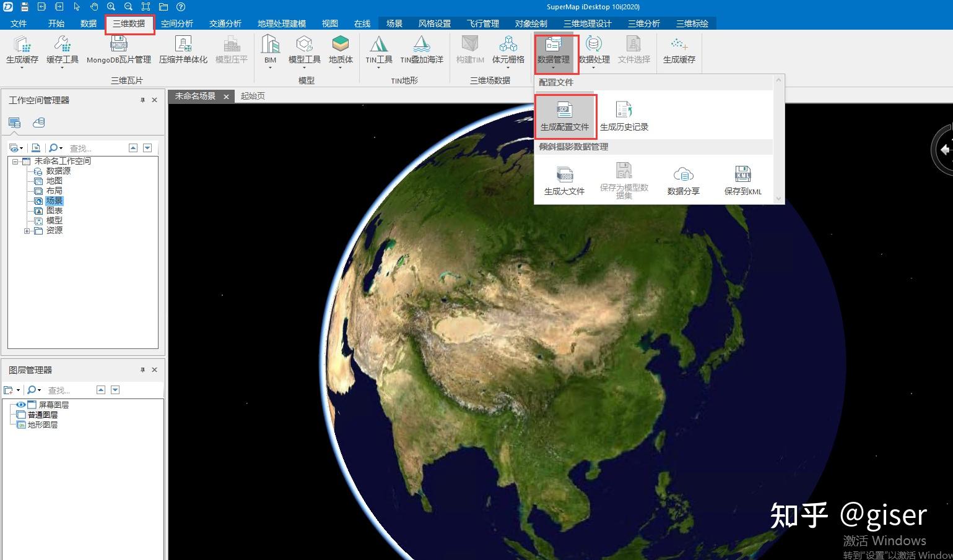This screenshot has width=953, height=560.
Task: Click the zoom out magnifier icon
Action: (x=129, y=7)
